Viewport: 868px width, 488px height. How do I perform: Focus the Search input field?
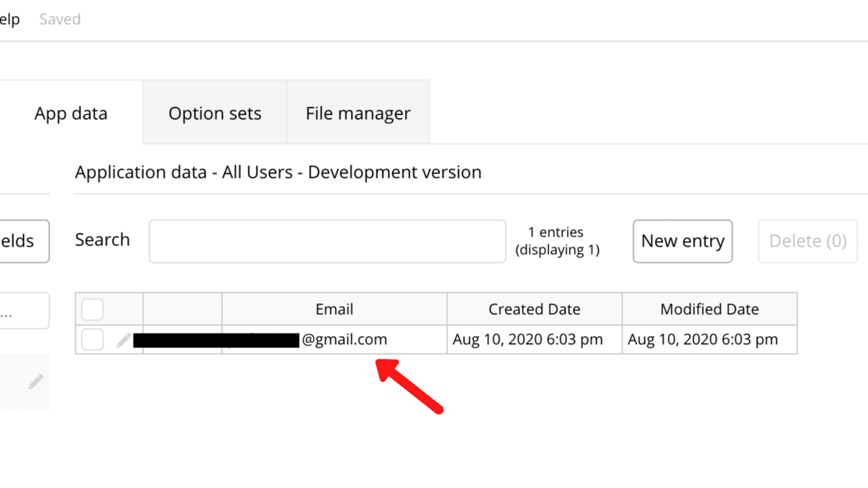click(327, 241)
